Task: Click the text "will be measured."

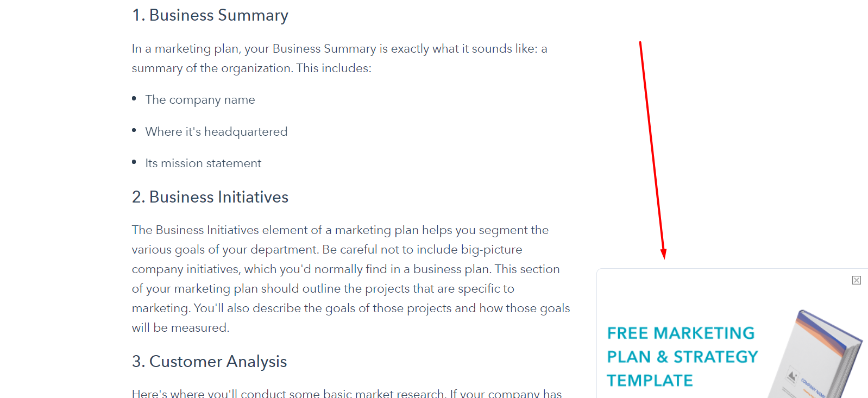Action: 180,328
